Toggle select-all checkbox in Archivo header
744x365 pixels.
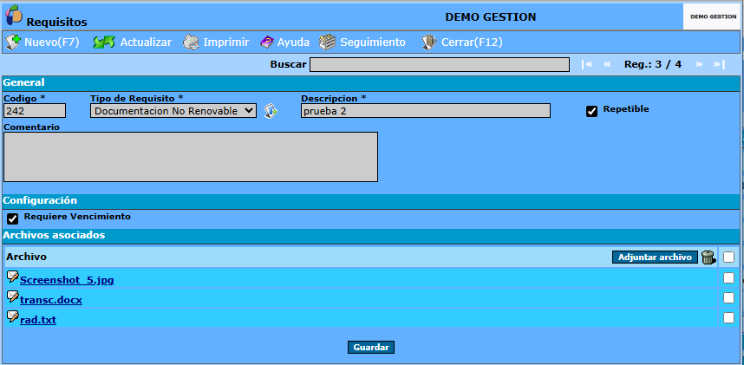(x=728, y=257)
